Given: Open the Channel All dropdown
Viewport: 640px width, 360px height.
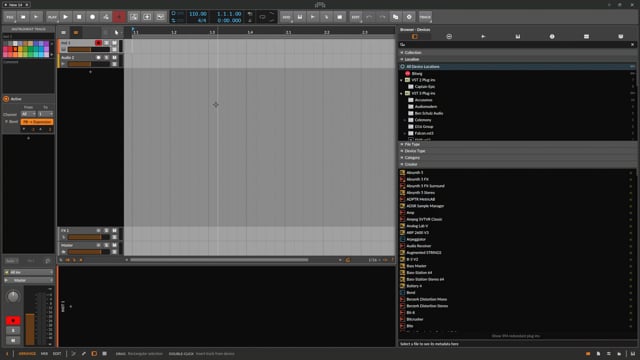Looking at the screenshot, I should [28, 114].
